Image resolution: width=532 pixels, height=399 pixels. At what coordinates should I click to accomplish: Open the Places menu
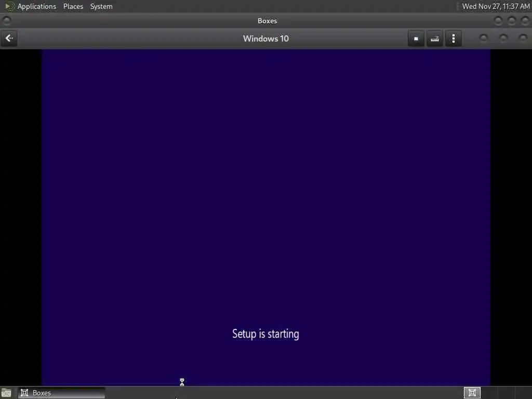[73, 6]
